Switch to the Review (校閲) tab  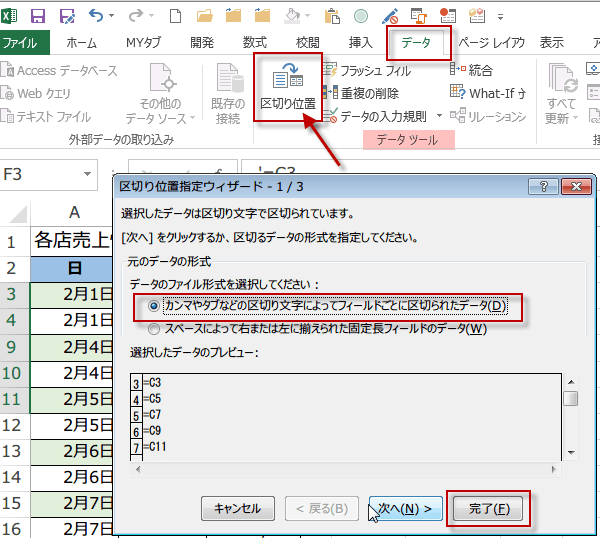[x=308, y=42]
